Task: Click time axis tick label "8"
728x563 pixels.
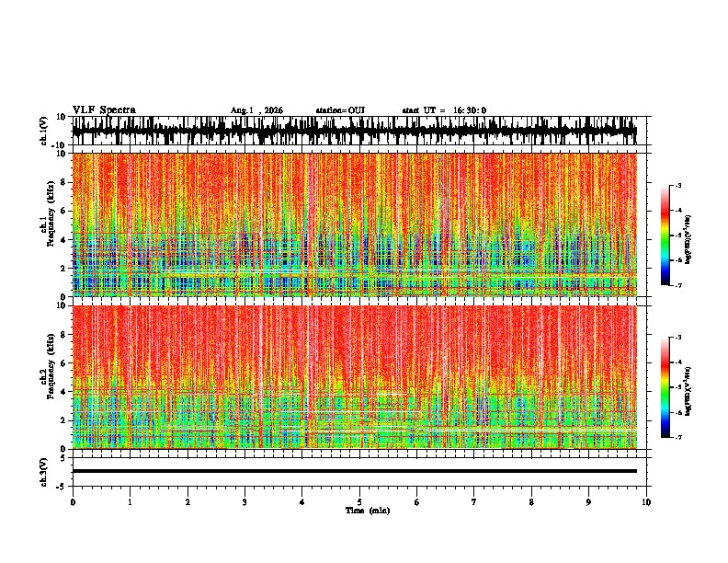Action: tap(531, 502)
